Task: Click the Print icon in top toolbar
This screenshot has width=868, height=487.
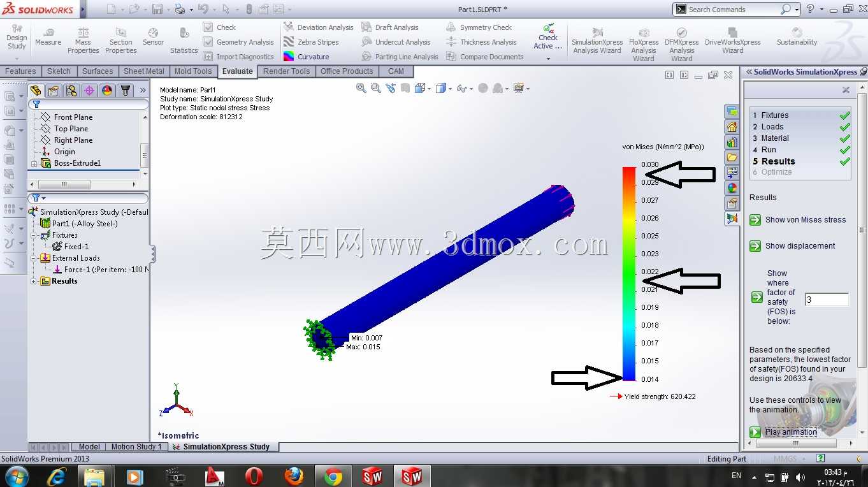Action: pyautogui.click(x=180, y=9)
